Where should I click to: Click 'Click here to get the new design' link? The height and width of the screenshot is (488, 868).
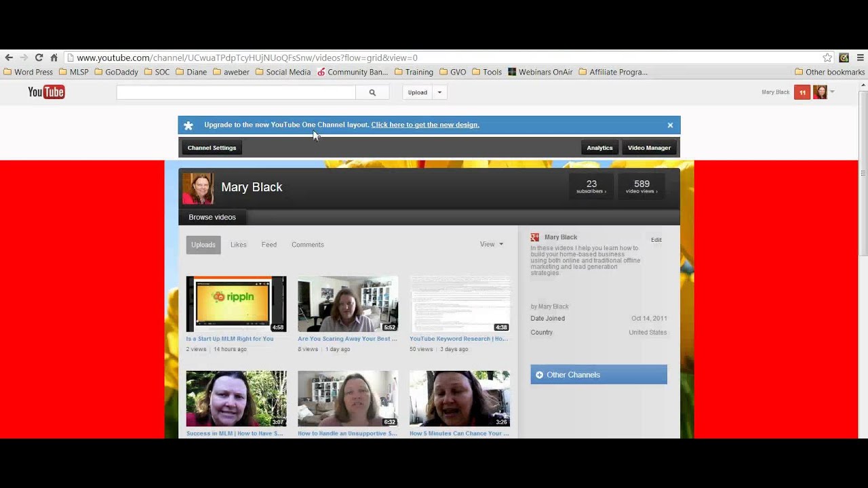tap(425, 125)
